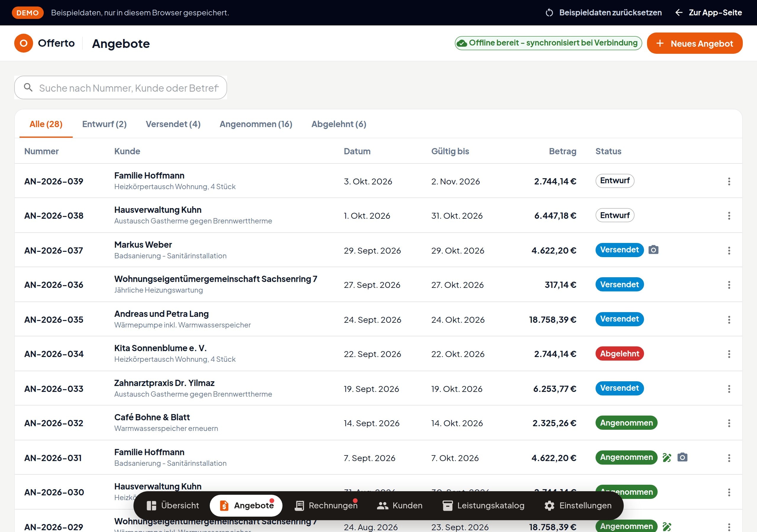Click Beispieldaten zurücksetzen

(x=603, y=13)
